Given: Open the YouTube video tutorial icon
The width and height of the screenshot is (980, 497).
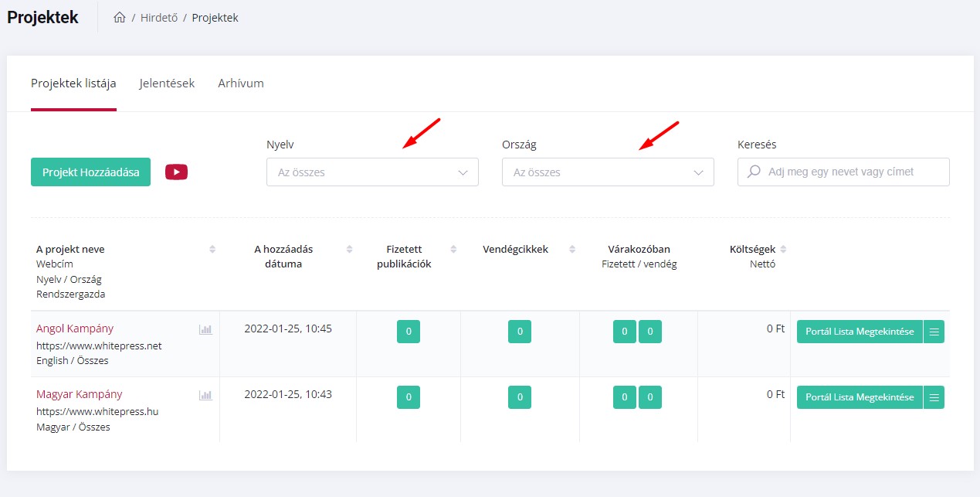Looking at the screenshot, I should [x=176, y=172].
